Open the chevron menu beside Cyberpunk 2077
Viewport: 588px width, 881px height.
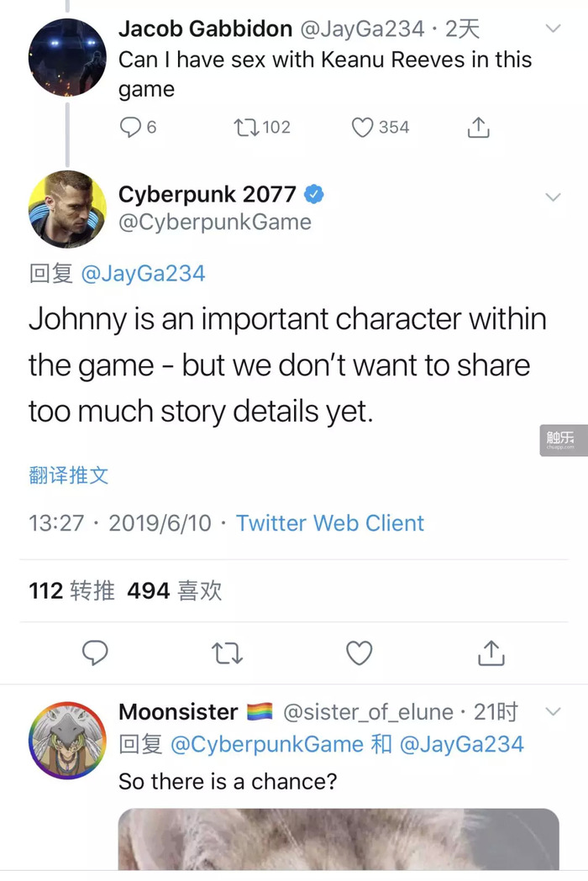[554, 197]
